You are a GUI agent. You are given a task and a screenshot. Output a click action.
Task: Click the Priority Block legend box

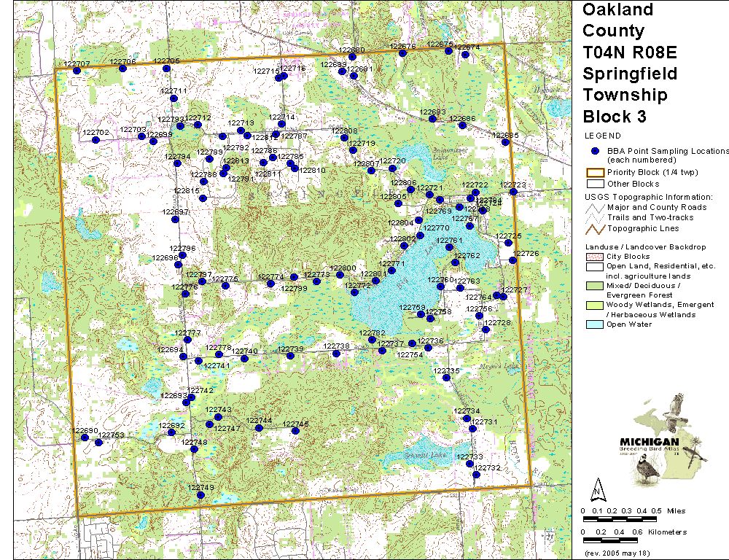[x=593, y=173]
